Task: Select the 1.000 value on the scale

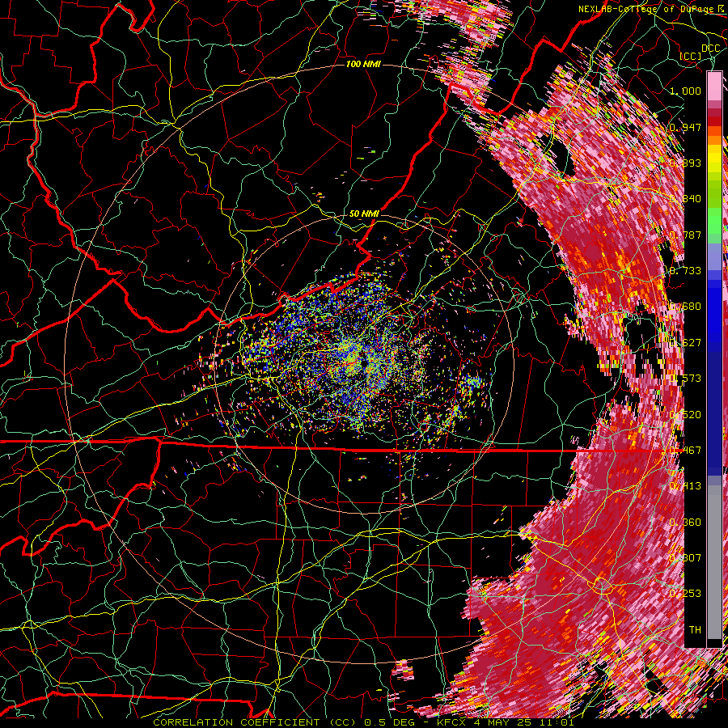Action: (685, 91)
